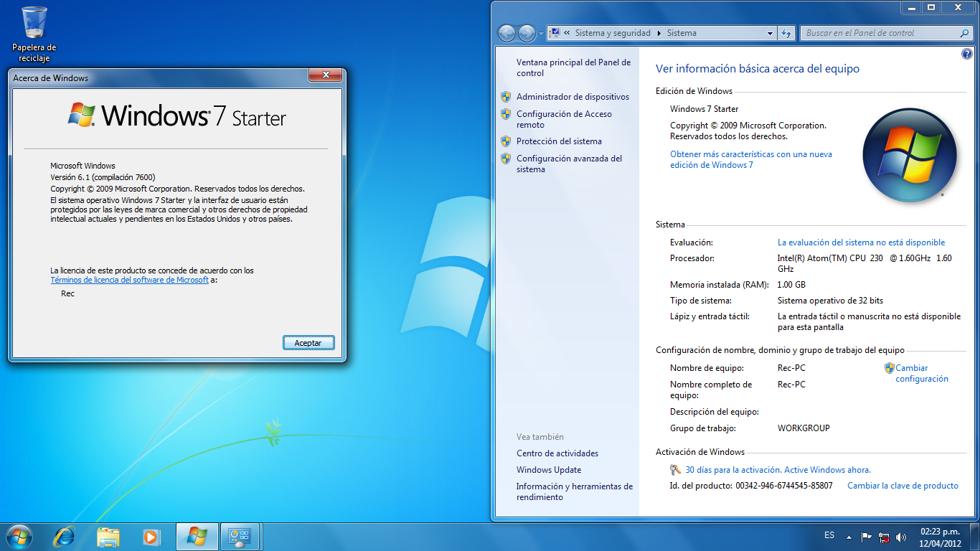Viewport: 980px width, 551px height.
Task: Open the address bar history dropdown arrow
Action: tap(770, 33)
